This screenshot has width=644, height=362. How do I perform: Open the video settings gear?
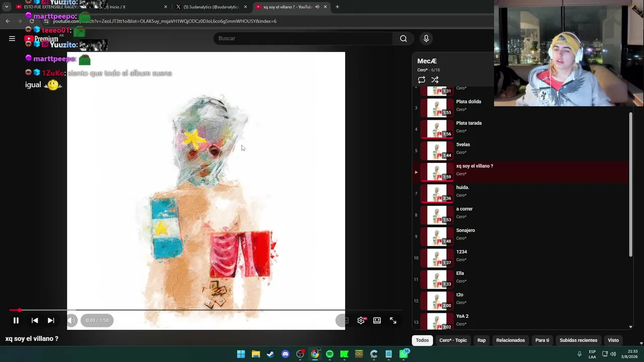[x=361, y=320]
